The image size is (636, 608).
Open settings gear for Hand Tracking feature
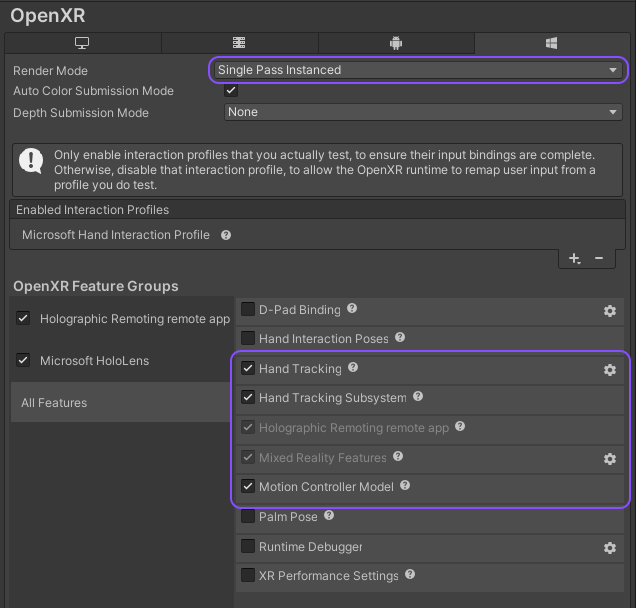pyautogui.click(x=610, y=370)
